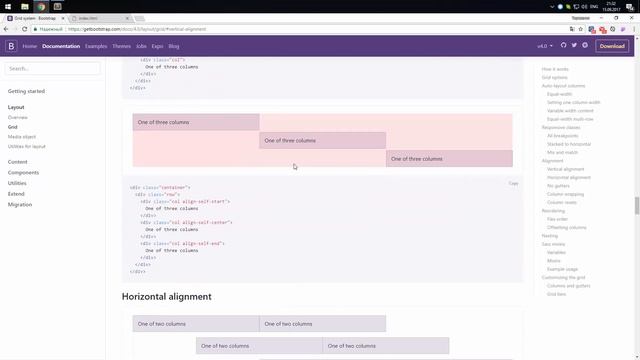Open File Explorer from the taskbar
The image size is (640, 360).
click(24, 7)
